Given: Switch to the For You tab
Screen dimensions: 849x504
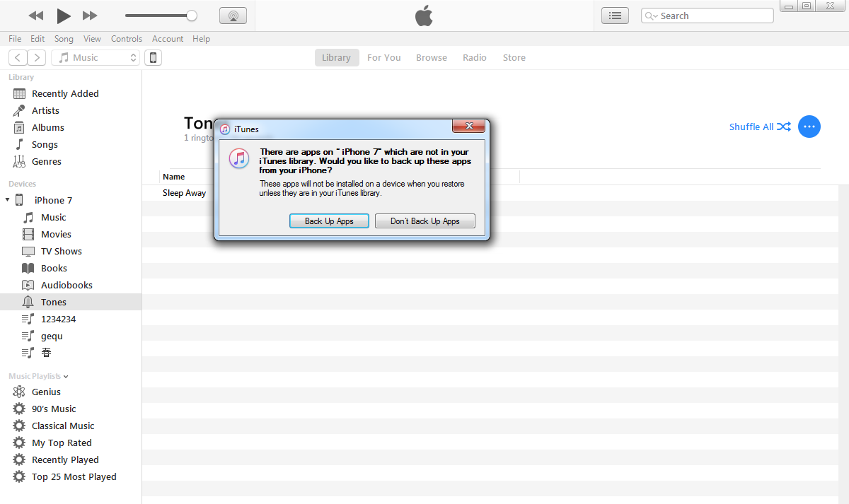Looking at the screenshot, I should 383,58.
